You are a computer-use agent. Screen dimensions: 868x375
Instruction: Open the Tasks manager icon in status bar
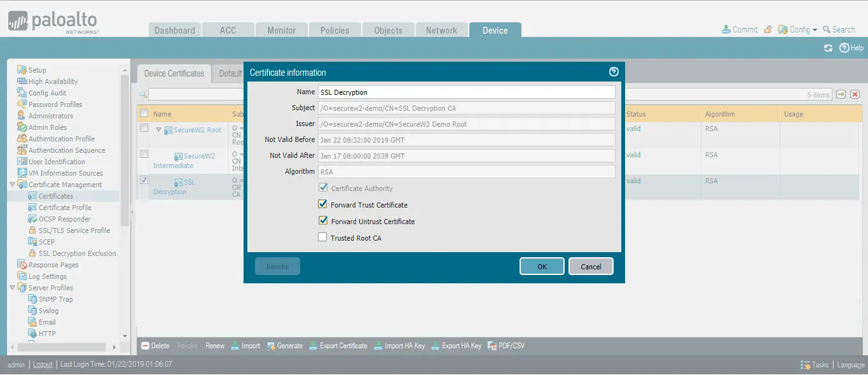coord(806,365)
